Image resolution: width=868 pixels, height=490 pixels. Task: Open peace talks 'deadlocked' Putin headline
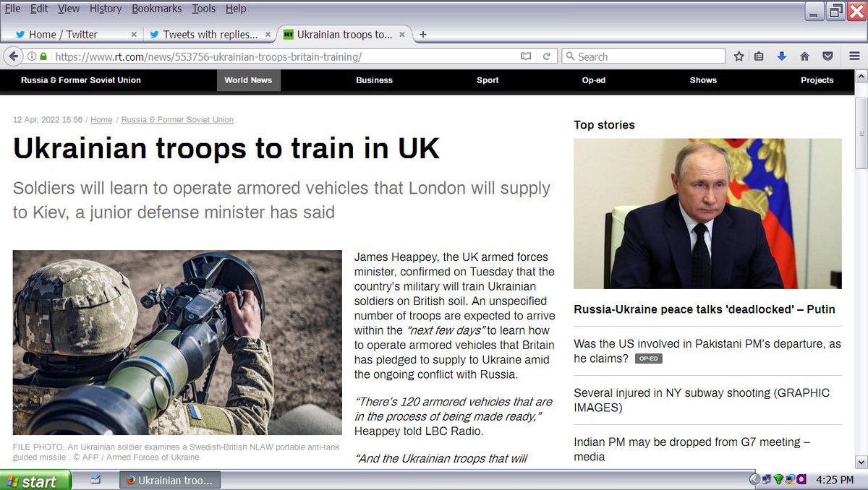coord(705,309)
